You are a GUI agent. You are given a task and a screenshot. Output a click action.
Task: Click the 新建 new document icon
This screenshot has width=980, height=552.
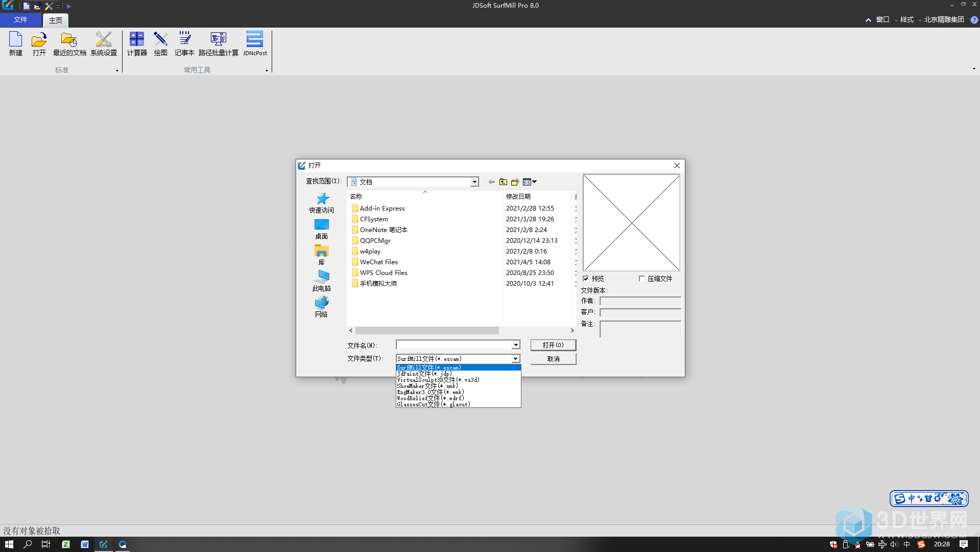pos(16,43)
